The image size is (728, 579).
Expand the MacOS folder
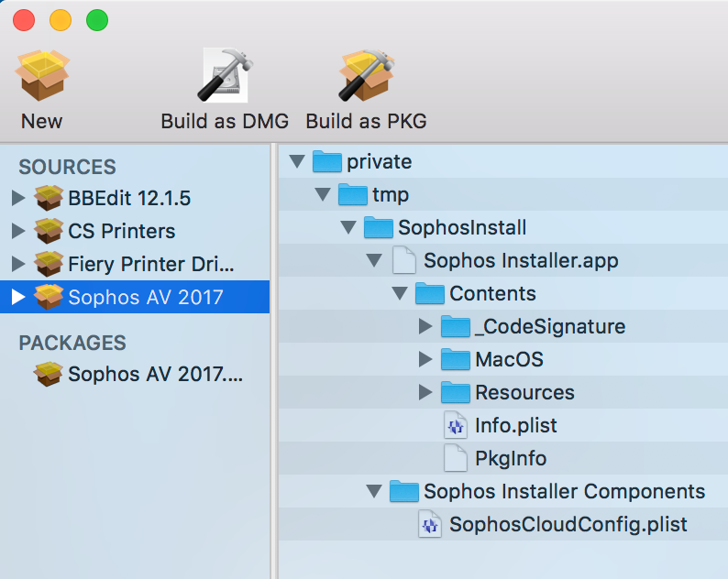coord(425,359)
